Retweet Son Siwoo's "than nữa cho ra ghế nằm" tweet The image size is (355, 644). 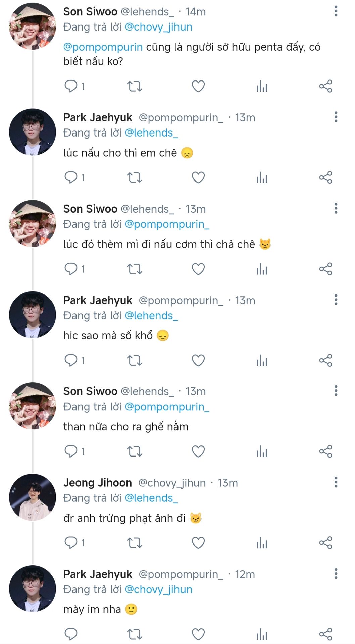coord(135,451)
